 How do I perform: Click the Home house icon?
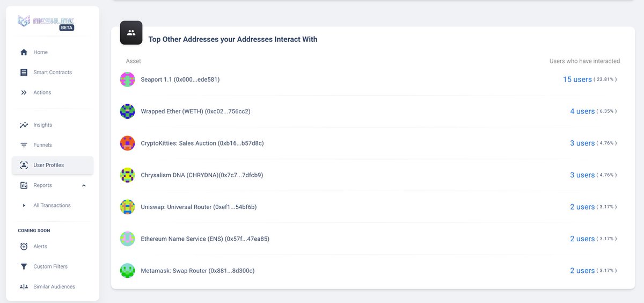tap(24, 52)
